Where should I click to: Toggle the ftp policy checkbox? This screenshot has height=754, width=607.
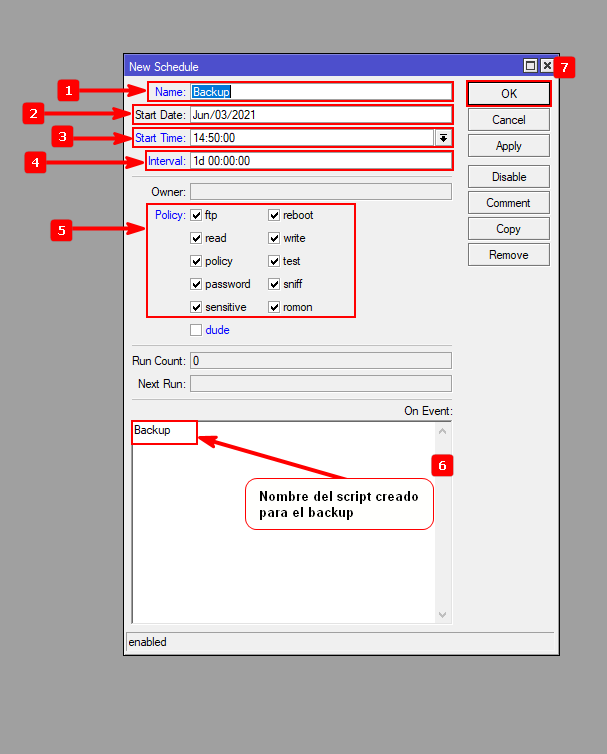pyautogui.click(x=196, y=215)
